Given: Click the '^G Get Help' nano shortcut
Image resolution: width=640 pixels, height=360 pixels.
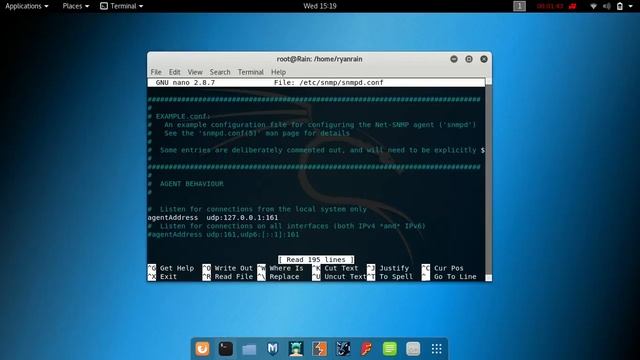Looking at the screenshot, I should coord(171,268).
